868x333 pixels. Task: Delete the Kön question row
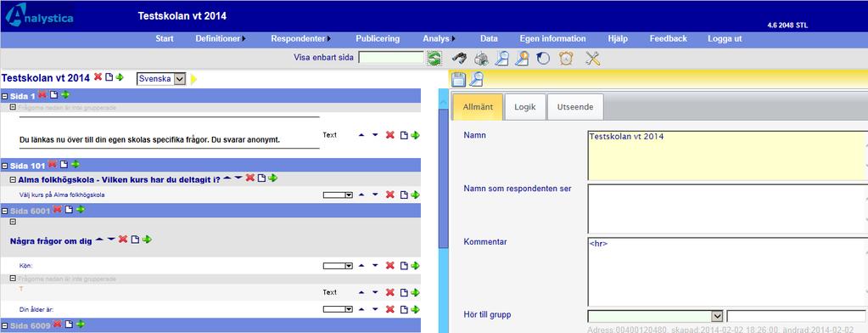(x=389, y=266)
